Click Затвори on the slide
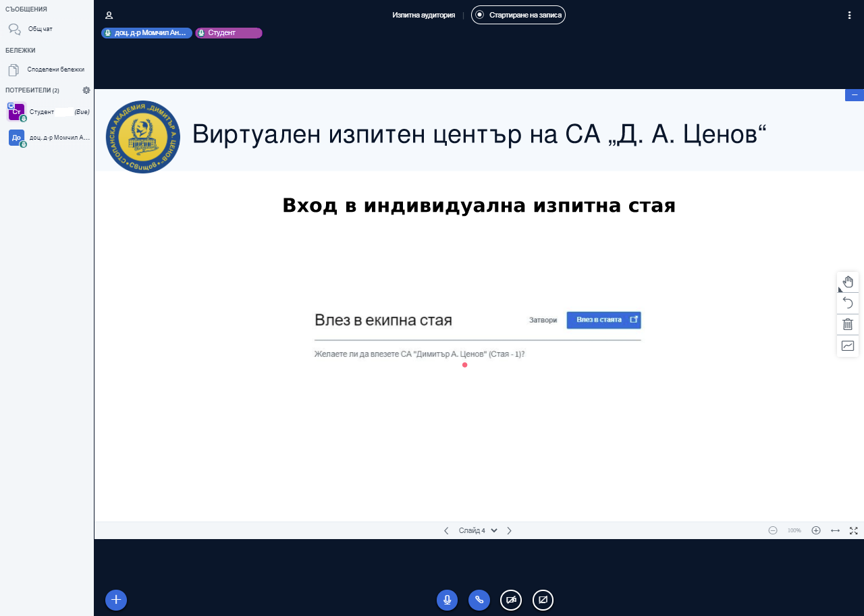 pyautogui.click(x=543, y=320)
